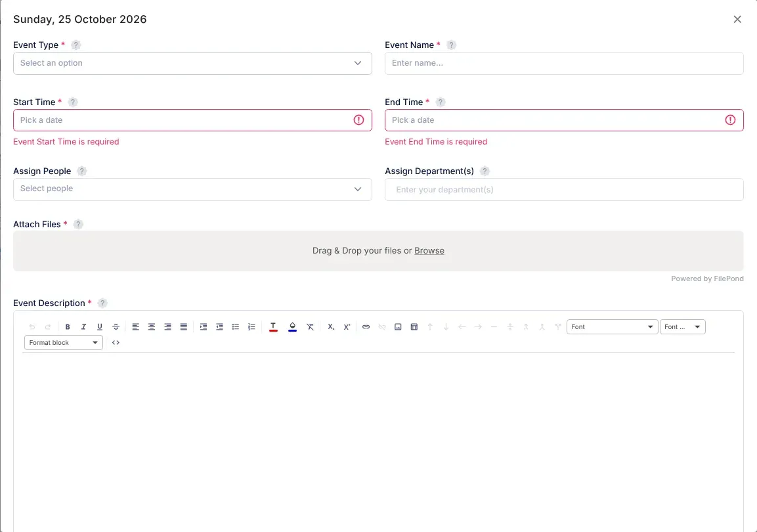Click the Event Name input field

564,63
